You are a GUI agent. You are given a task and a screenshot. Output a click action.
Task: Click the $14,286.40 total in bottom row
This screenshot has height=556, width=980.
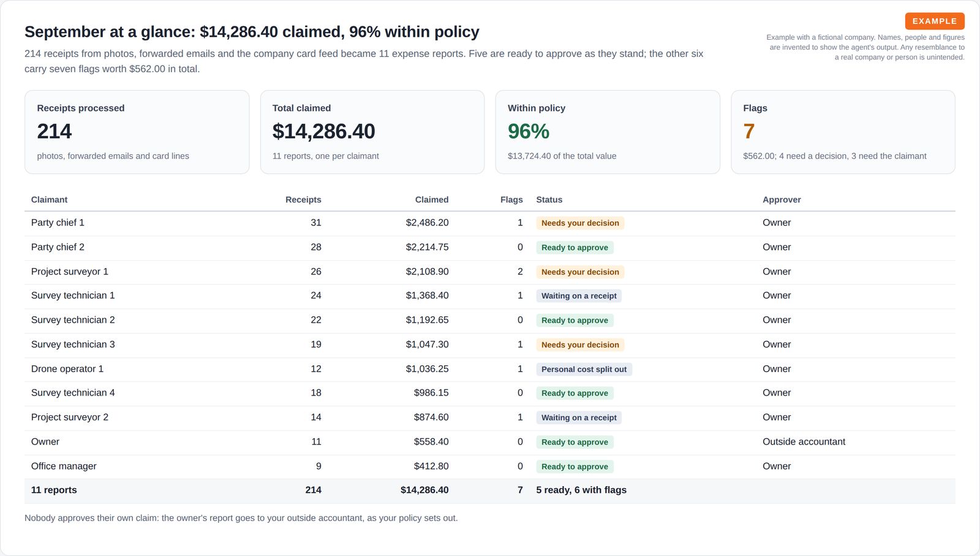424,490
